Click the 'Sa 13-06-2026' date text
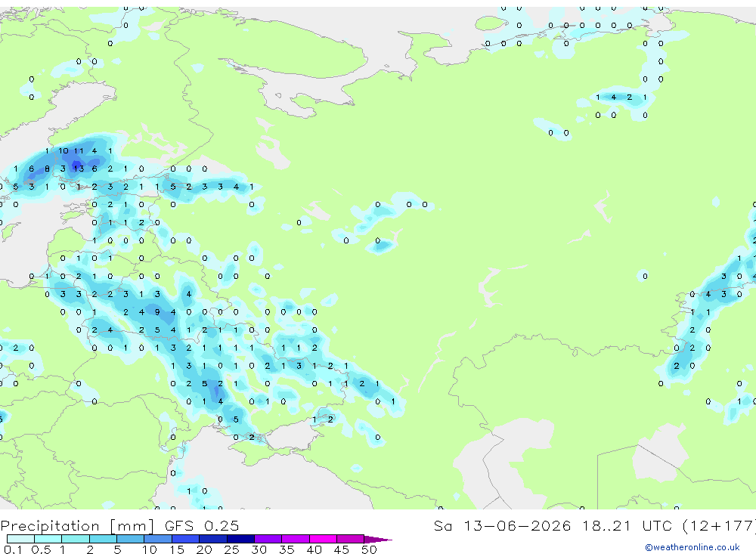 (503, 525)
